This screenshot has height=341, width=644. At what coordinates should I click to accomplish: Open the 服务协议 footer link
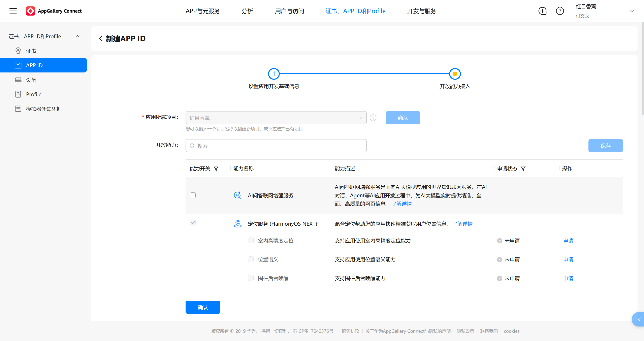coord(350,331)
